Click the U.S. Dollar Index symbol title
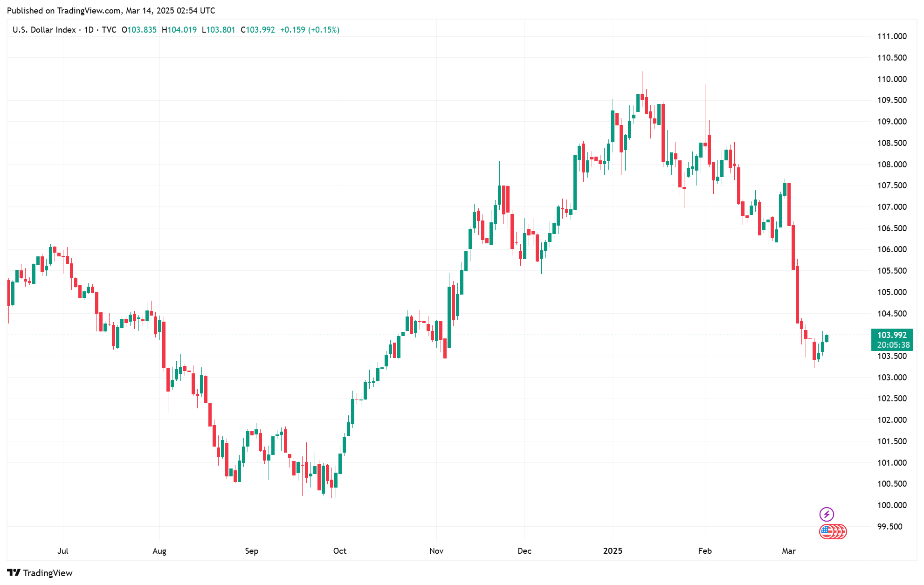The height and width of the screenshot is (585, 924). tap(44, 30)
